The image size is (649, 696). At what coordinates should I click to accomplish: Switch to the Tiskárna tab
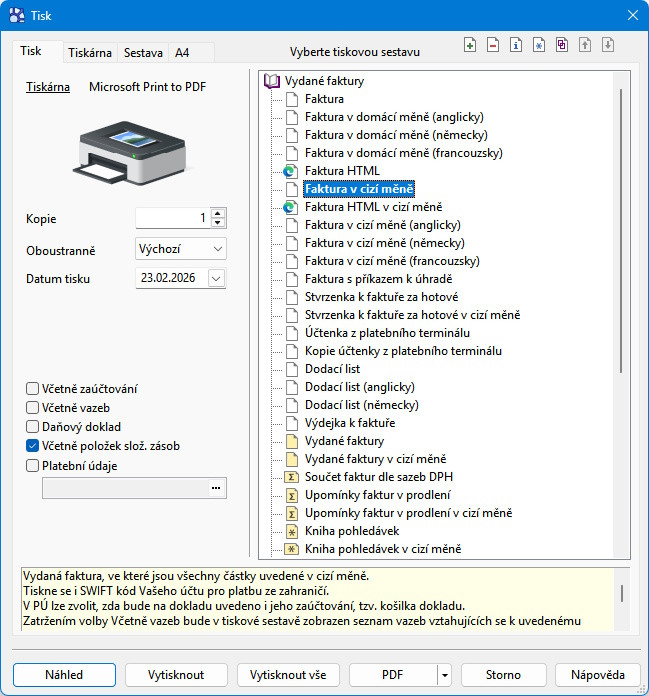click(90, 53)
